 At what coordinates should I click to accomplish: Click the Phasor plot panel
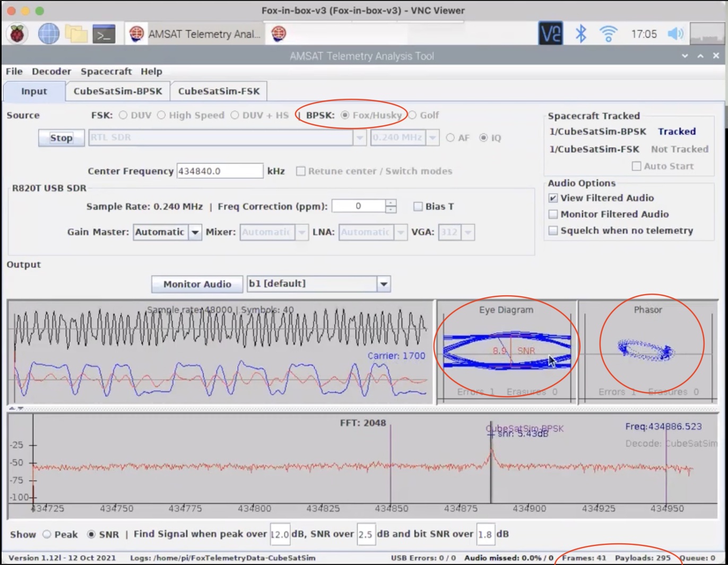(647, 352)
